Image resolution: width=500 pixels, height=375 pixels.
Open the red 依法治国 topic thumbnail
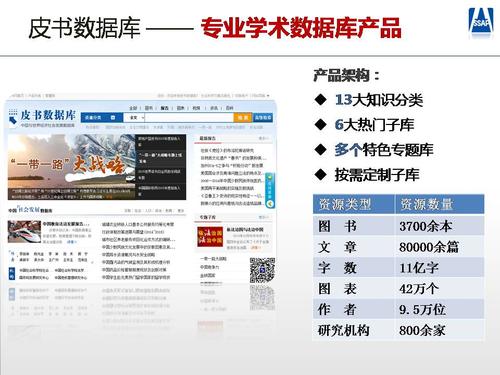(210, 237)
